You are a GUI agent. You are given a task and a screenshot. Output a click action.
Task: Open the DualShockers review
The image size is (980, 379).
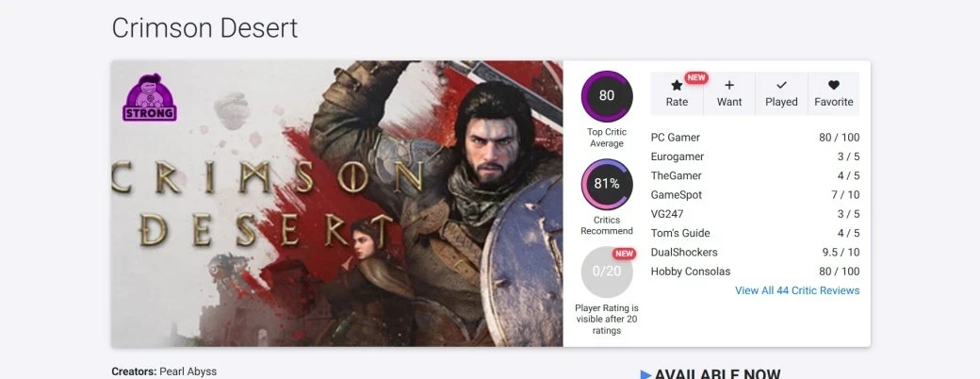(684, 253)
